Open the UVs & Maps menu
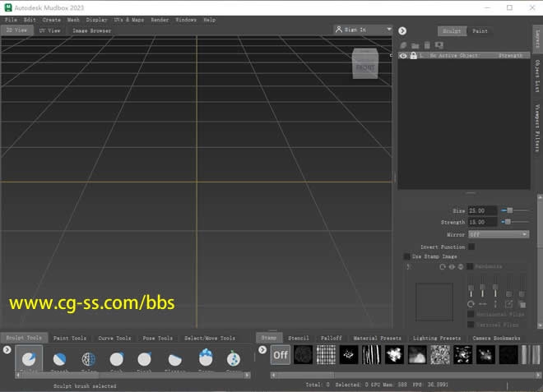This screenshot has height=392, width=543. click(128, 20)
